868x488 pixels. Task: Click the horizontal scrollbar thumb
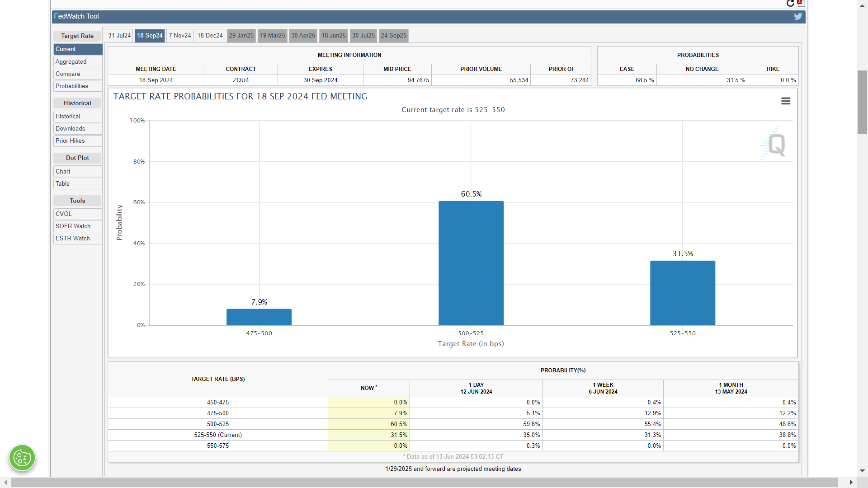click(424, 483)
